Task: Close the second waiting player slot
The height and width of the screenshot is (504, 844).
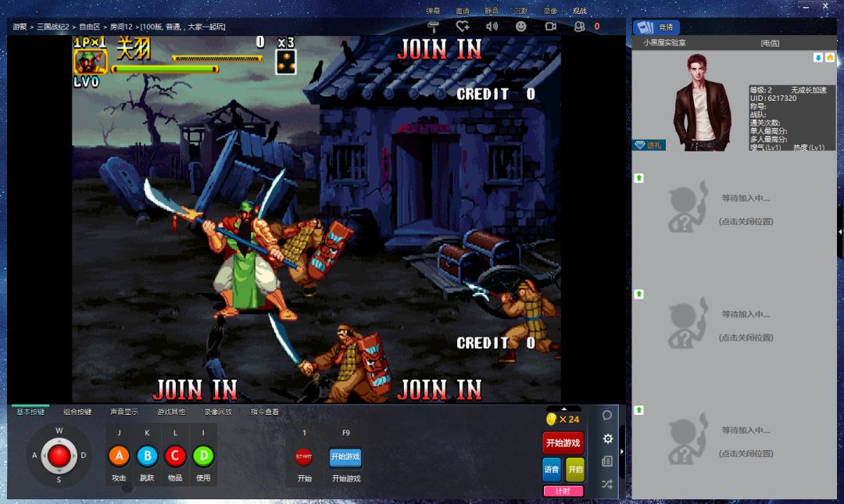Action: [x=746, y=221]
